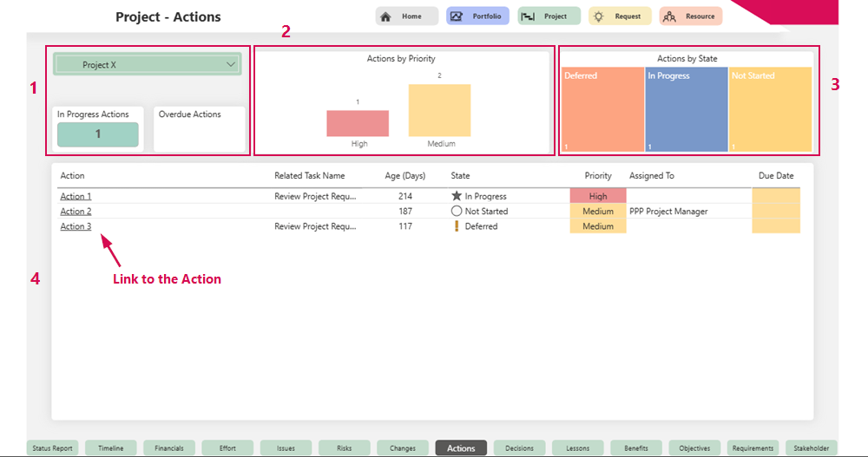868x457 pixels.
Task: Select the Medium priority bar
Action: click(439, 110)
